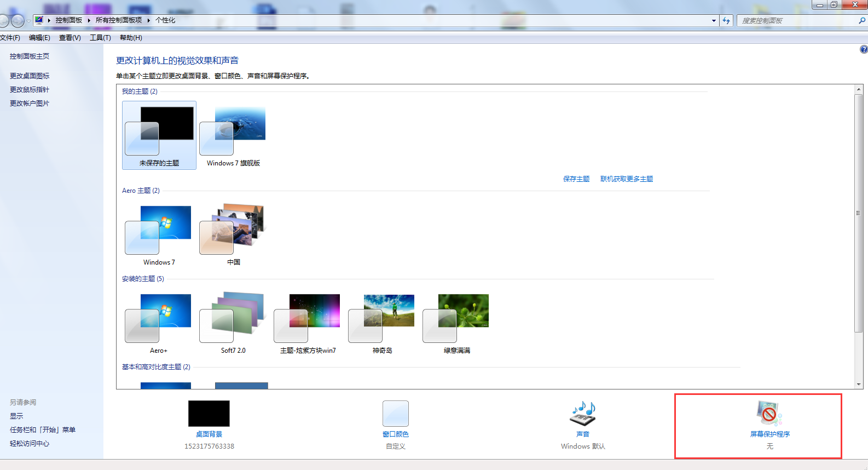Viewport: 868px width, 470px height.
Task: Select the 未保存的主题 theme thumbnail
Action: 159,135
